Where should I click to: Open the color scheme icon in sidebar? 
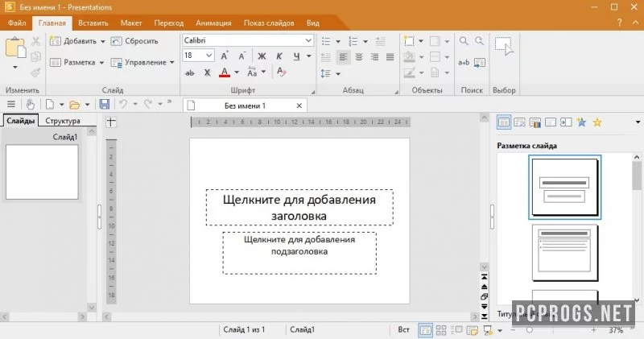pos(535,122)
